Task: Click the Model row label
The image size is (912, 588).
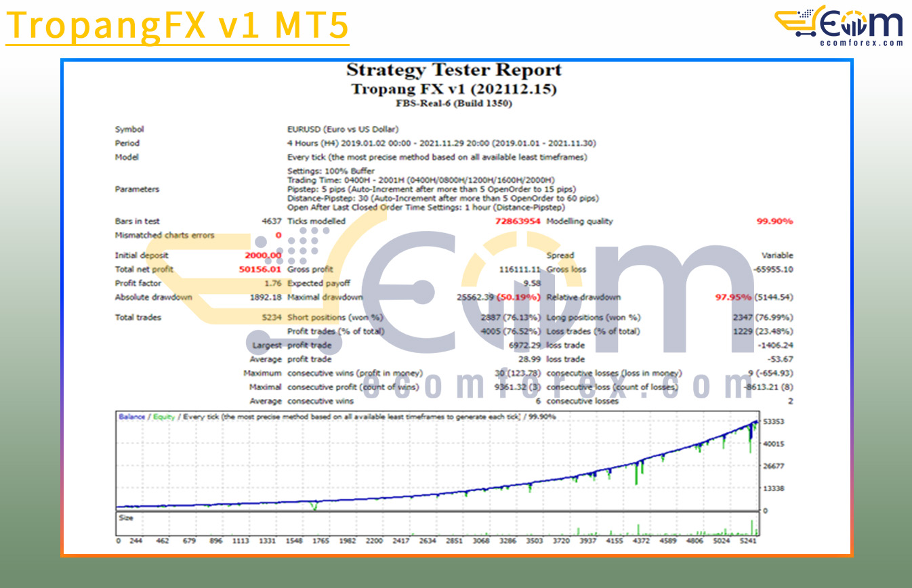Action: (x=127, y=157)
